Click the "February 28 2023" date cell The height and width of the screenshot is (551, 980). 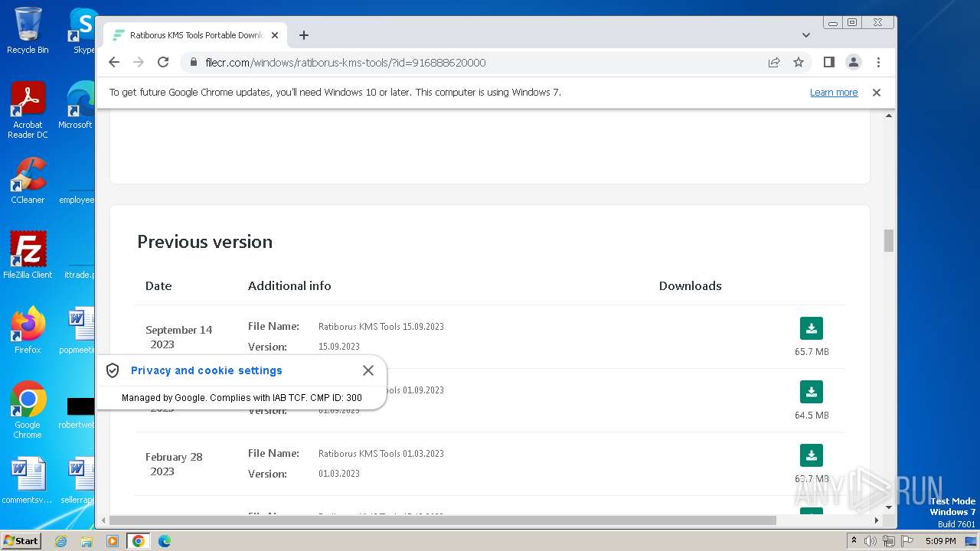click(174, 464)
